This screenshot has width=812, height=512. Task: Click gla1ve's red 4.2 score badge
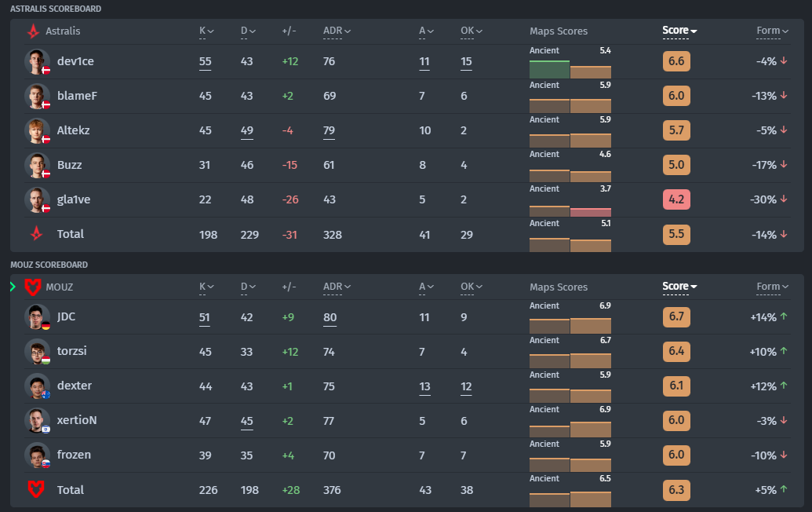click(676, 199)
